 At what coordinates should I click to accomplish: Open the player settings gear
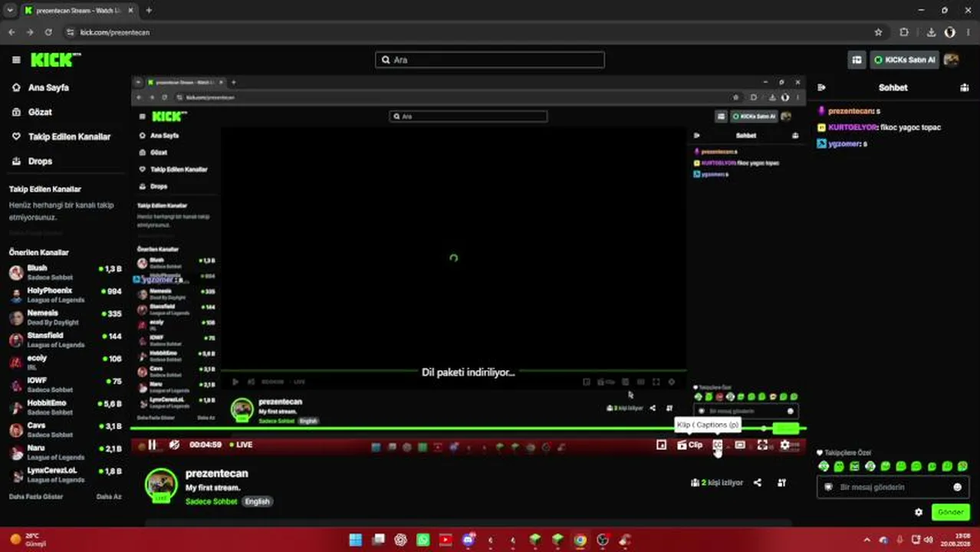point(784,445)
